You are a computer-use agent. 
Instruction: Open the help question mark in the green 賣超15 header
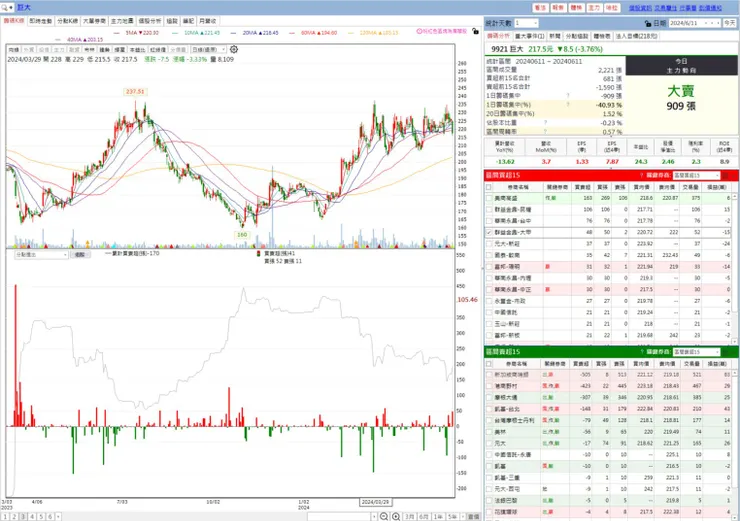641,352
